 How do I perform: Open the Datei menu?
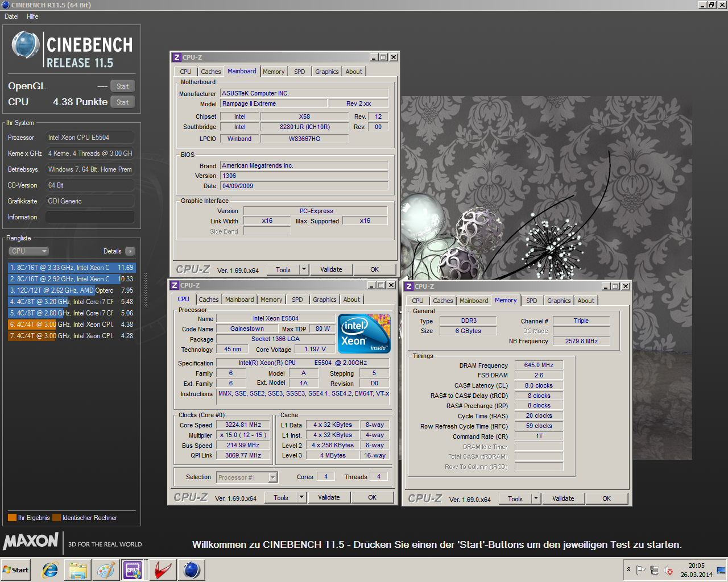[11, 16]
